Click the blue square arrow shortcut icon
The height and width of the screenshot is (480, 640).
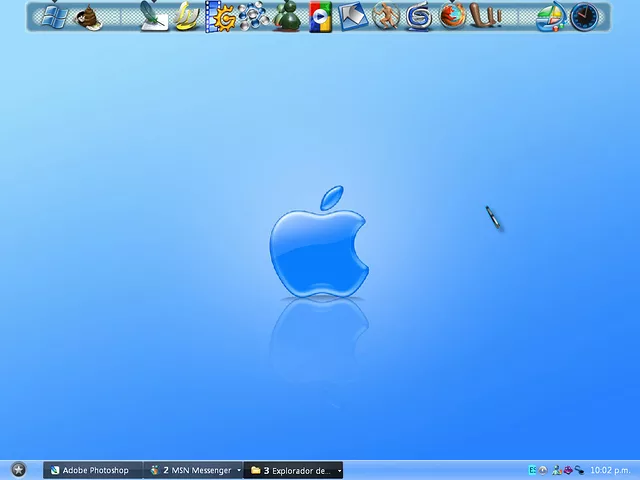(x=353, y=17)
